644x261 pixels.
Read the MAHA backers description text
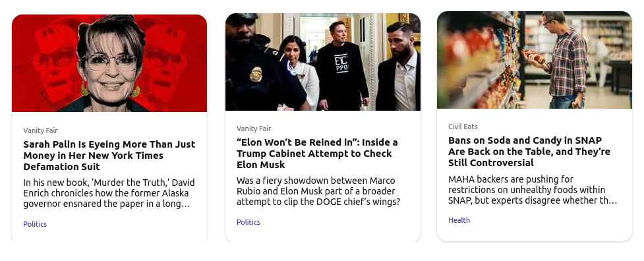(x=533, y=190)
